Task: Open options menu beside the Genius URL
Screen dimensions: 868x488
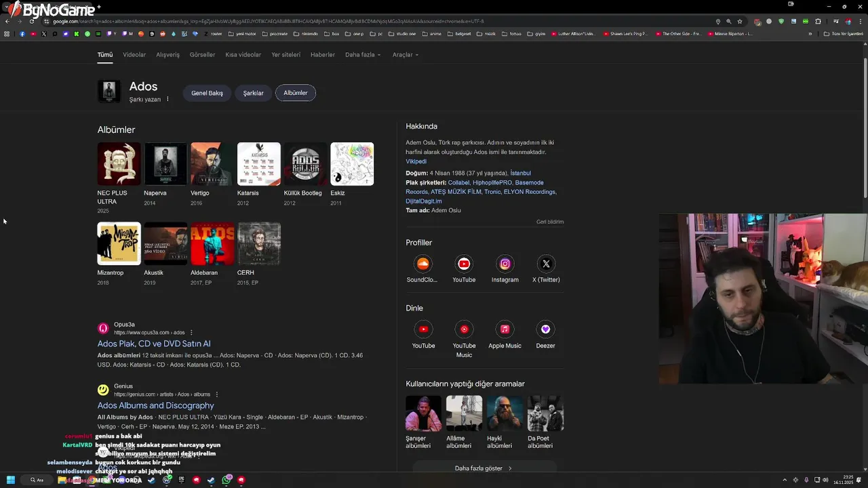Action: coord(217,394)
